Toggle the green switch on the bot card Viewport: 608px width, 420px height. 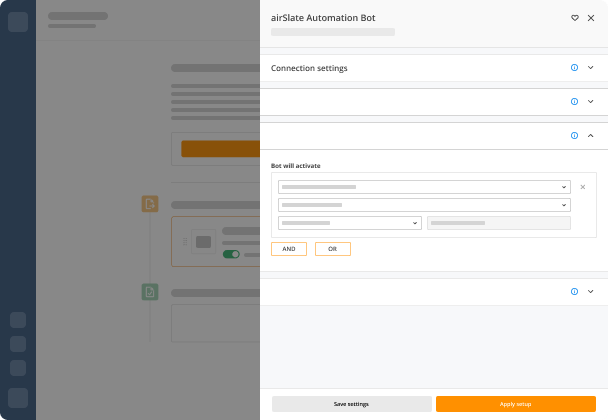pos(231,254)
